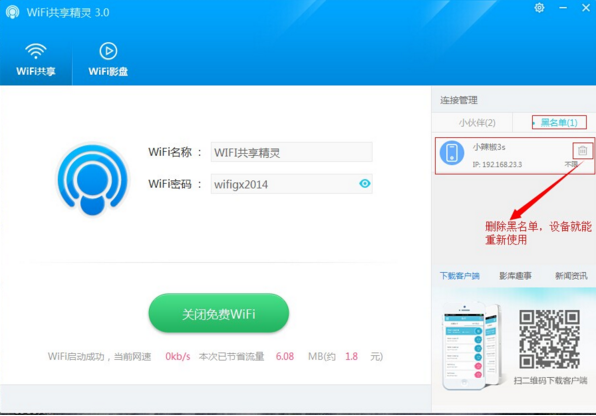Click the WiFi共享精灵 logo in title bar

tap(13, 12)
